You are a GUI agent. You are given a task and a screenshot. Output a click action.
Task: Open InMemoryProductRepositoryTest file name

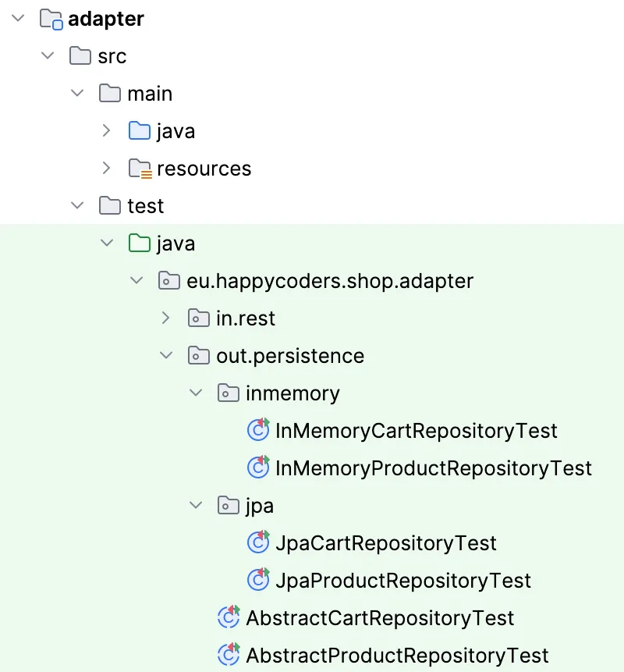434,468
